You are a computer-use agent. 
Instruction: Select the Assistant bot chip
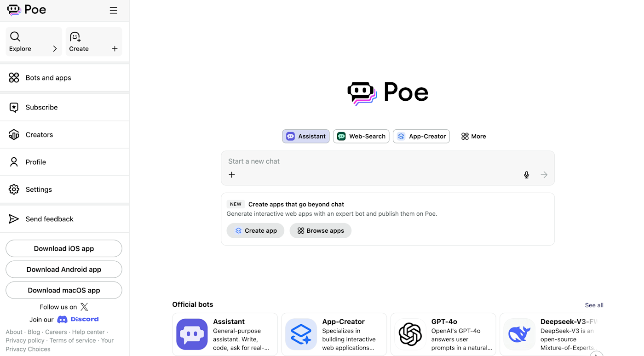[x=306, y=136]
